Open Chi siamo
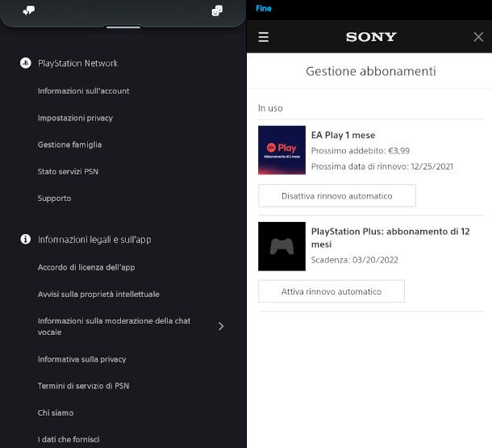492x448 pixels. 56,412
